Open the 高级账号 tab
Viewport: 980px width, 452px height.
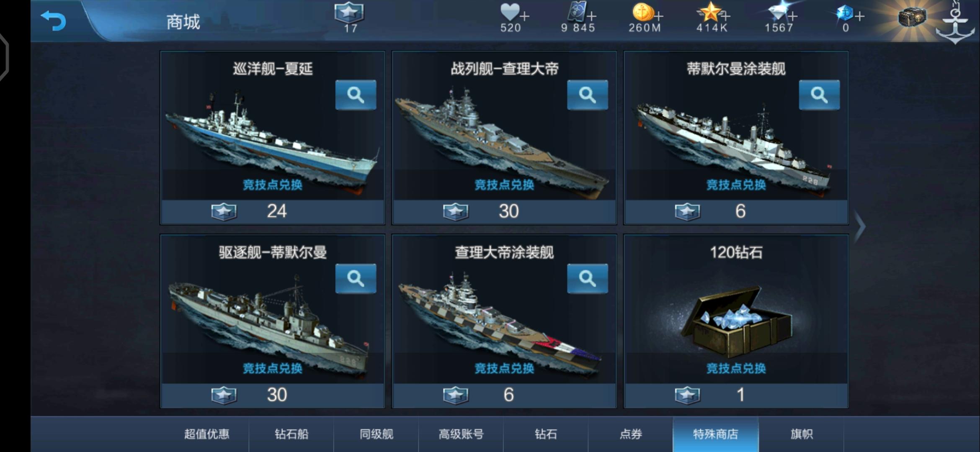point(461,434)
